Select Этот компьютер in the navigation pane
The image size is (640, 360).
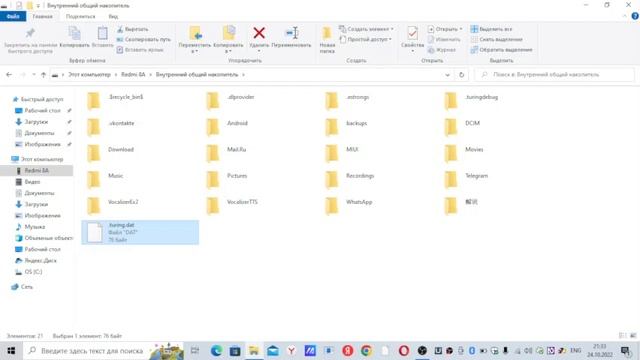pos(38,159)
